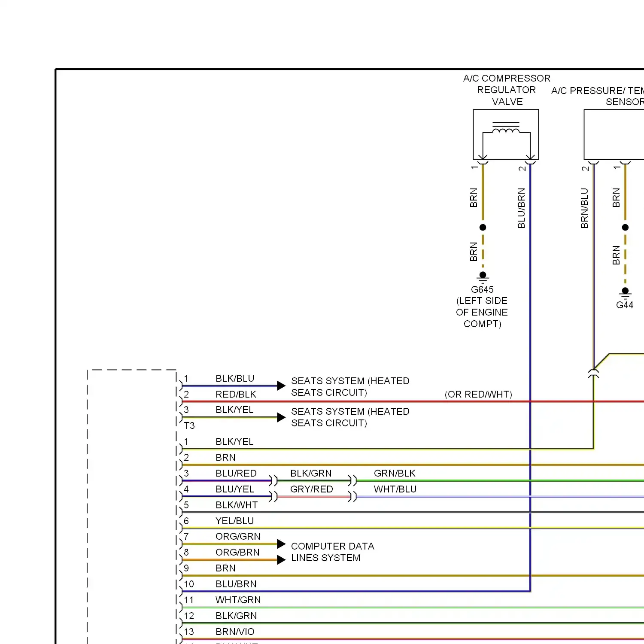Select BLK/YEL label at T3 pin 3
This screenshot has height=644, width=644.
(234, 410)
